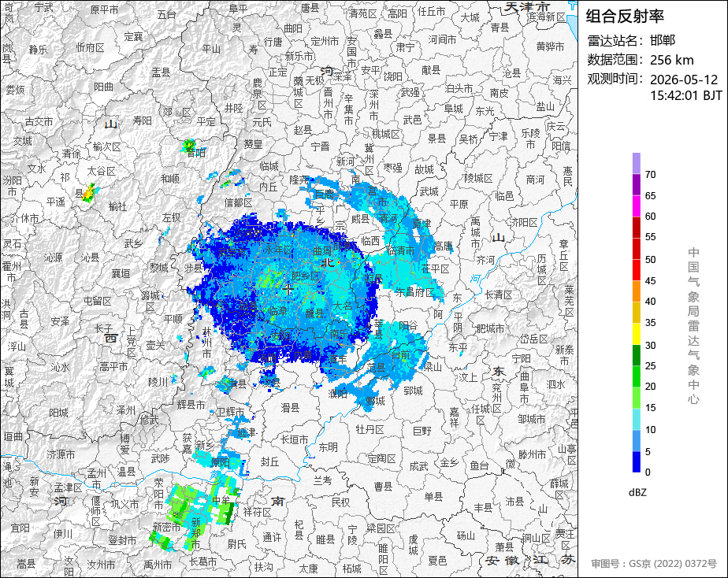This screenshot has width=728, height=578.
Task: Select the 肥城市 map label
Action: [490, 329]
